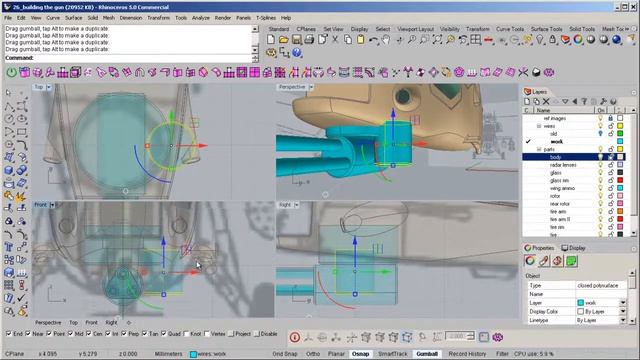Click the light bulb Hide objects icon
This screenshot has height=360, width=640.
click(540, 40)
